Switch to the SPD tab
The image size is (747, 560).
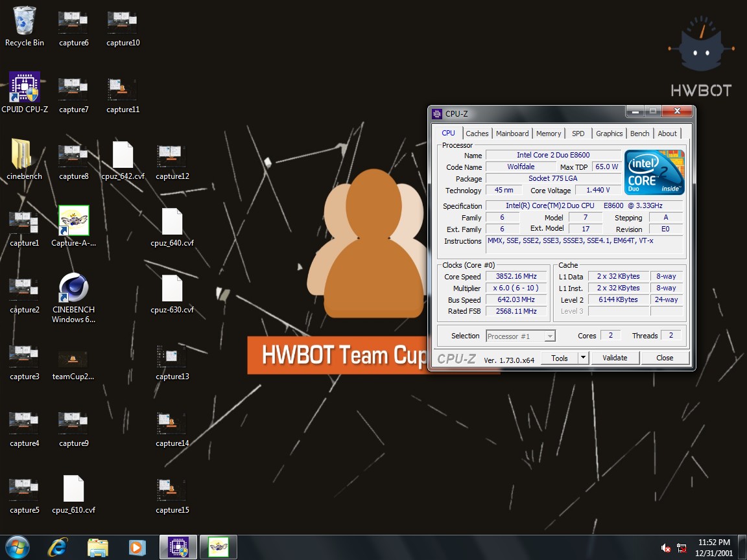click(x=578, y=134)
